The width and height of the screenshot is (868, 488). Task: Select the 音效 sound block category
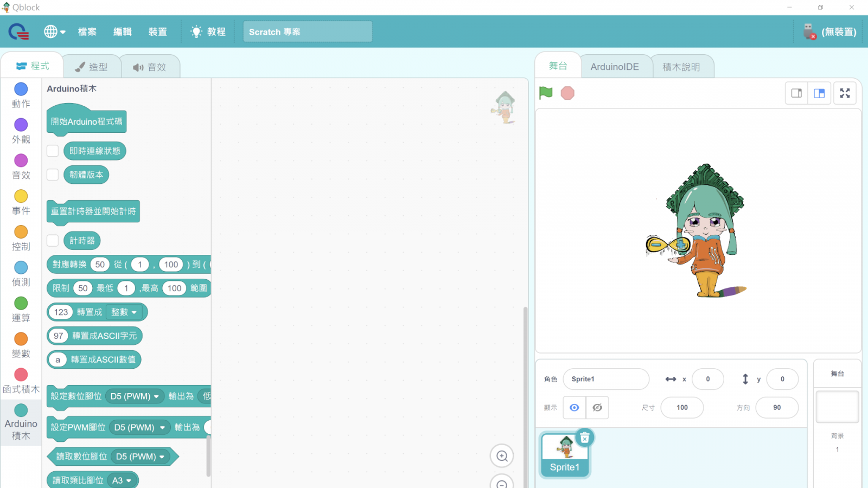(x=21, y=167)
